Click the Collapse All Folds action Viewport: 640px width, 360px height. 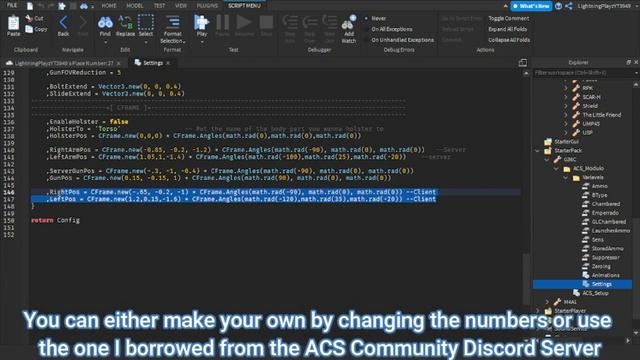(509, 40)
